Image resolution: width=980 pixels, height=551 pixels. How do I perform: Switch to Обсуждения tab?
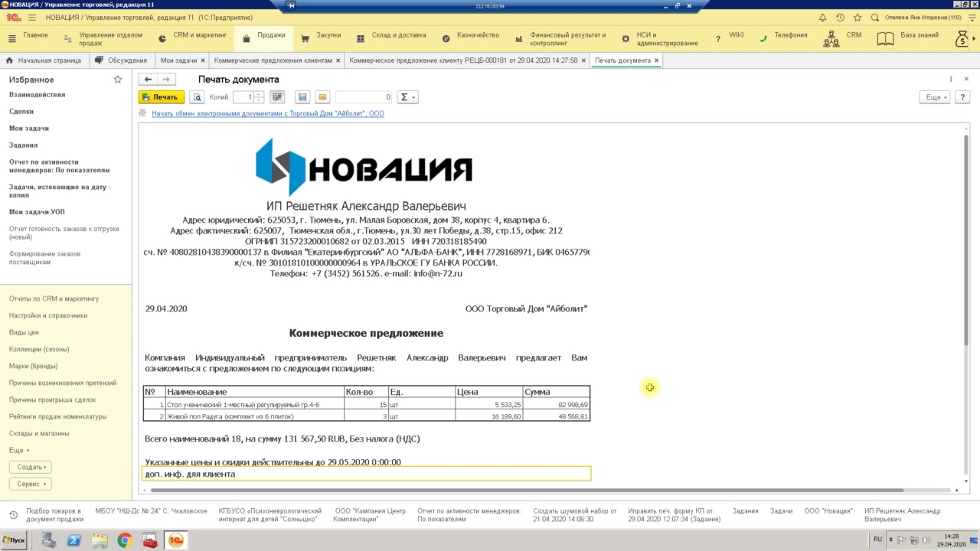coord(122,60)
